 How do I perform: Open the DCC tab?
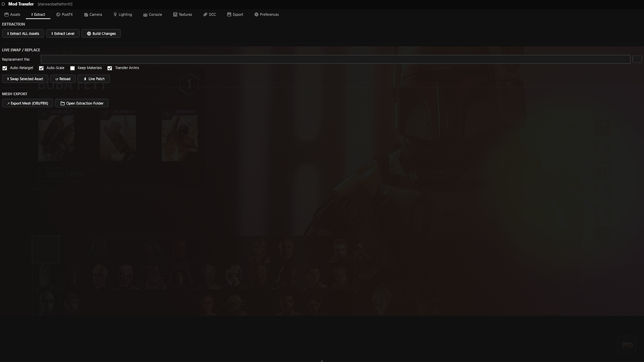click(x=210, y=14)
